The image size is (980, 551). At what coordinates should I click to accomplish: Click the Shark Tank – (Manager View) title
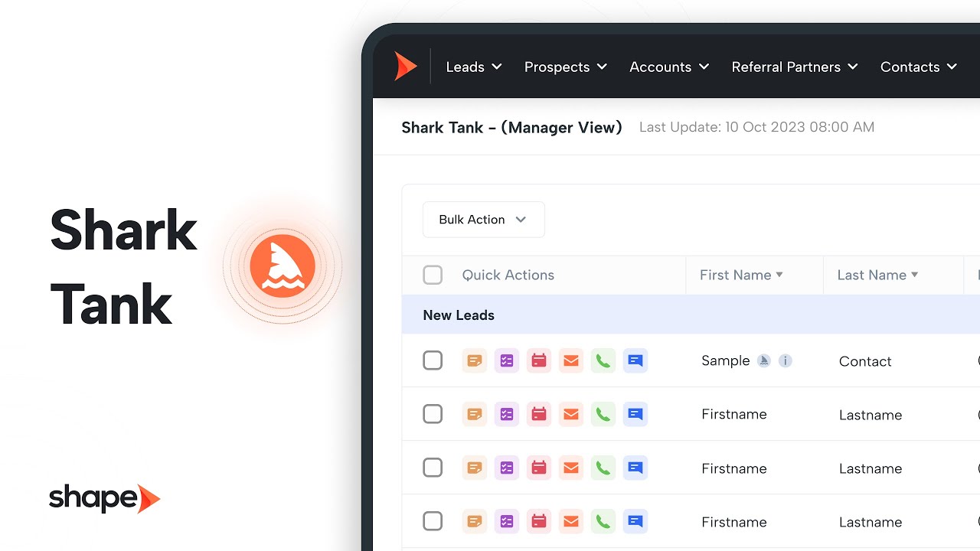click(511, 128)
